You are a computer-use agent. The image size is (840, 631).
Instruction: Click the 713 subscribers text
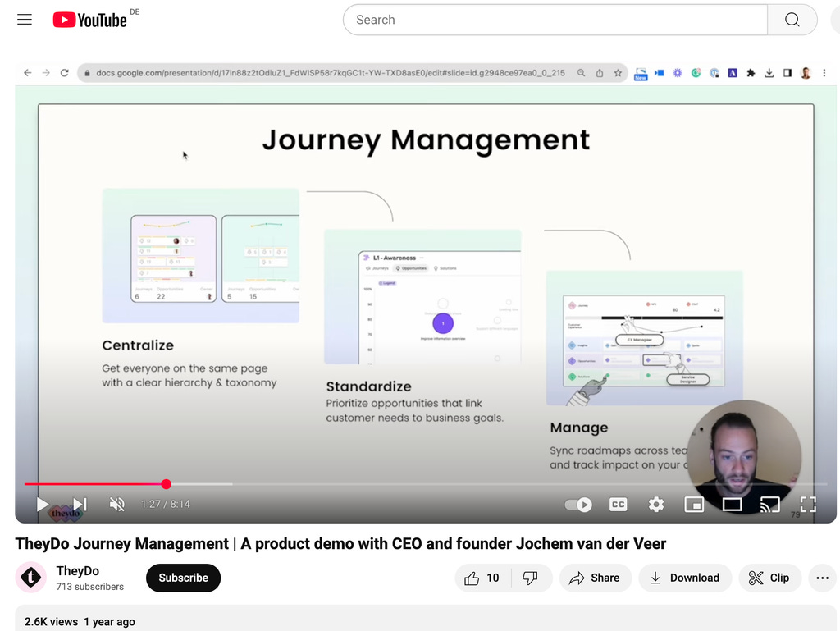90,587
